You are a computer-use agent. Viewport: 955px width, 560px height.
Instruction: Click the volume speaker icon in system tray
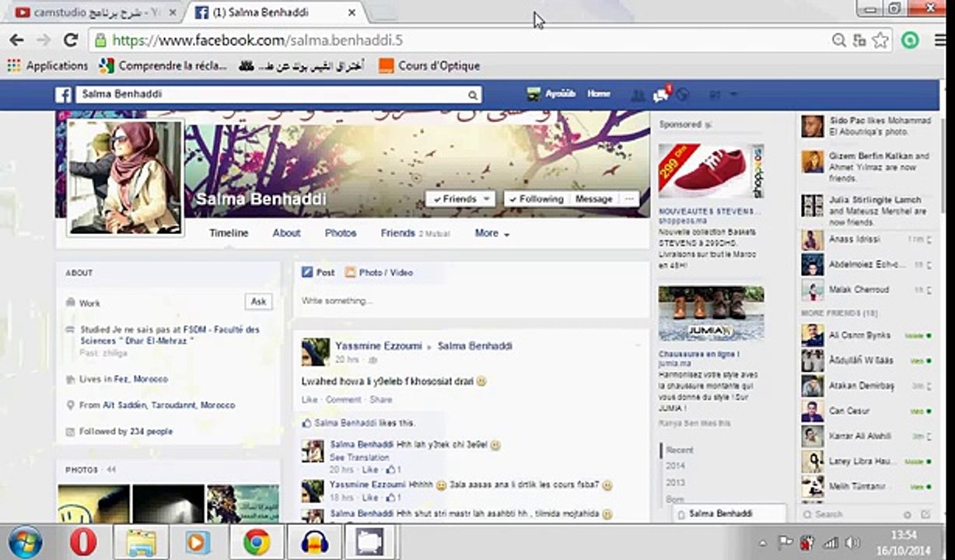(852, 542)
